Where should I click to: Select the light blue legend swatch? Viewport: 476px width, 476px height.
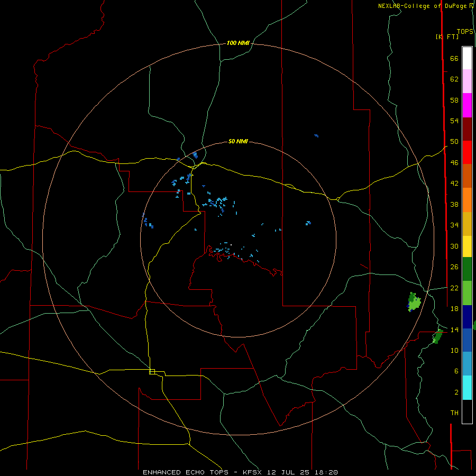tap(467, 364)
